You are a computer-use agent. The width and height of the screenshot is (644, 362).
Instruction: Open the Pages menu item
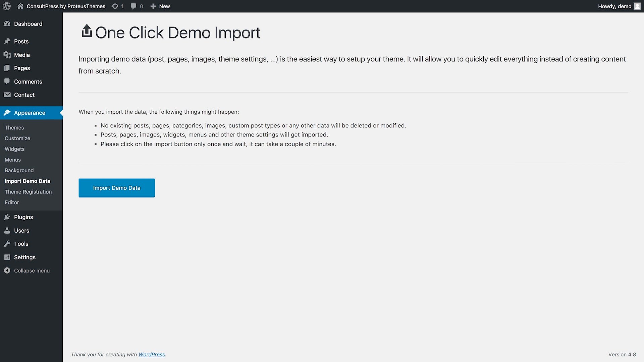22,68
